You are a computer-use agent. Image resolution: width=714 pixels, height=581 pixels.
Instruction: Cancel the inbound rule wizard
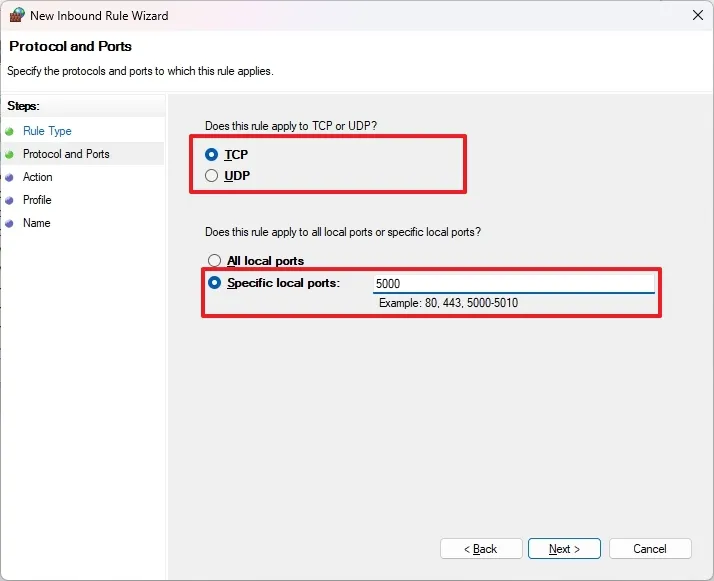(x=650, y=549)
